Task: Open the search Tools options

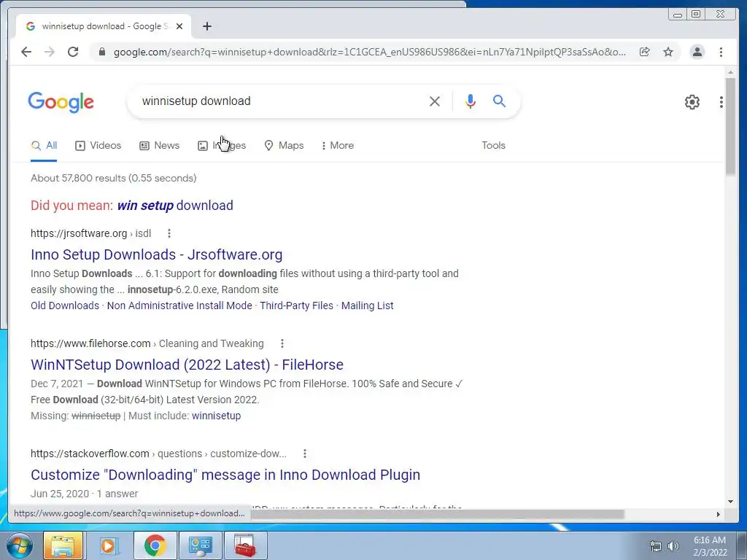Action: coord(493,145)
